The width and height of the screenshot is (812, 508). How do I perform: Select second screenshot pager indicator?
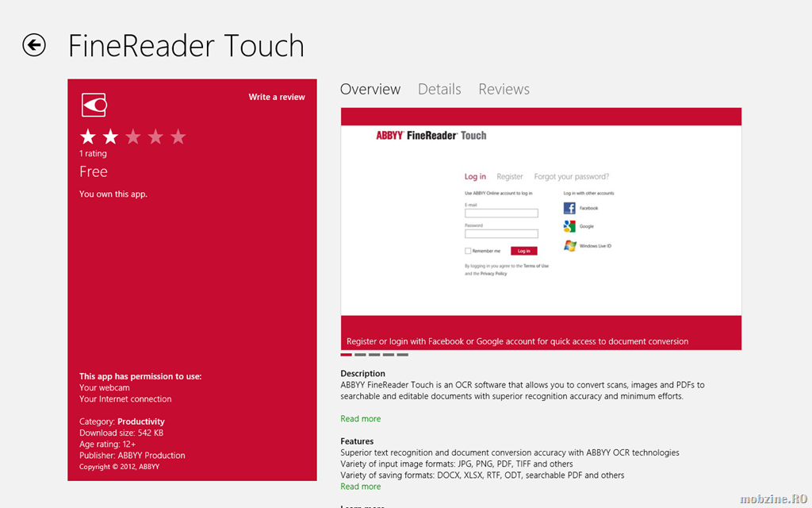tap(360, 355)
